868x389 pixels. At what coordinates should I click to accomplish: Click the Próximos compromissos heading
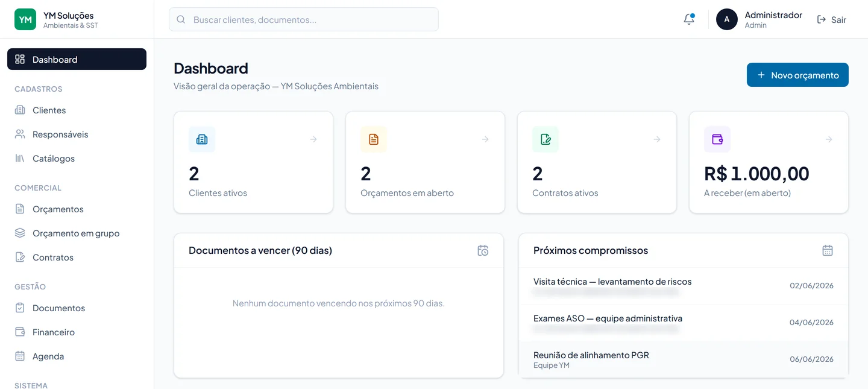pyautogui.click(x=591, y=250)
